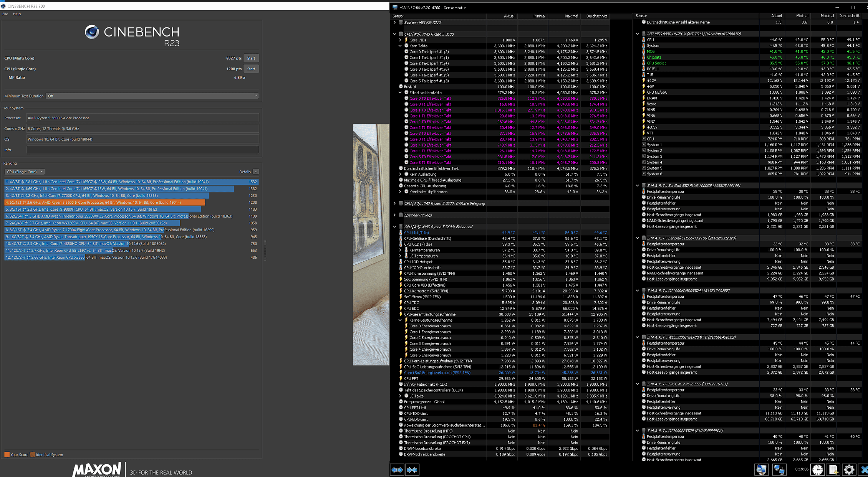Screen dimensions: 868x477
Task: Expand the Kerntemperaturen tree node
Action: point(400,250)
